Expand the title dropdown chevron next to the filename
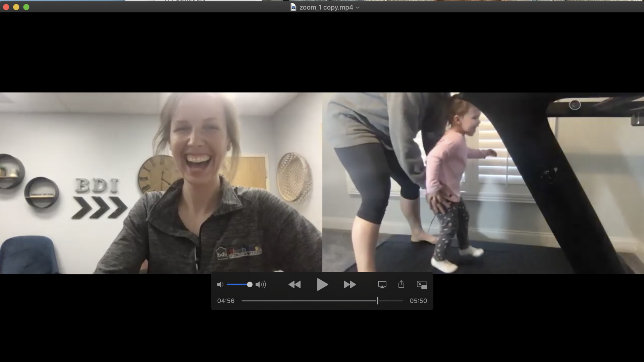Image resolution: width=644 pixels, height=362 pixels. (x=358, y=7)
